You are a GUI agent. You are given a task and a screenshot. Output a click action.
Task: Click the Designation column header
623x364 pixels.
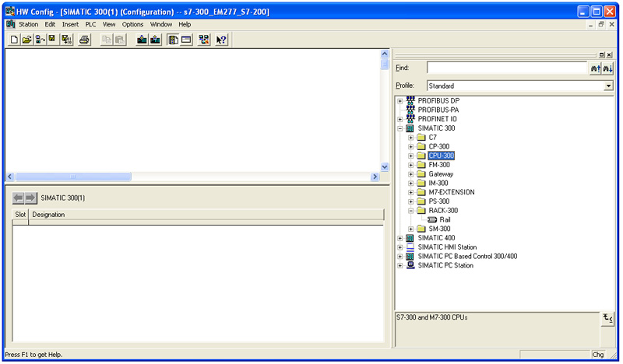click(x=206, y=215)
